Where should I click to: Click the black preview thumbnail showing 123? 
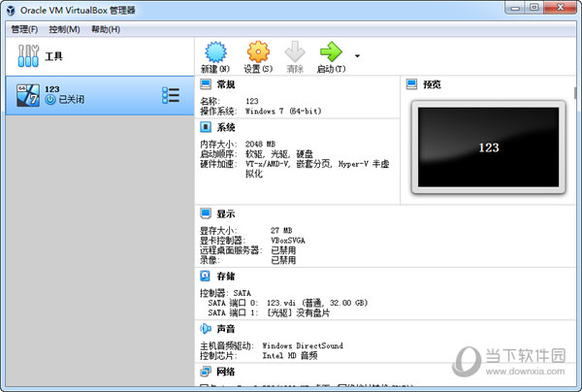[x=489, y=147]
